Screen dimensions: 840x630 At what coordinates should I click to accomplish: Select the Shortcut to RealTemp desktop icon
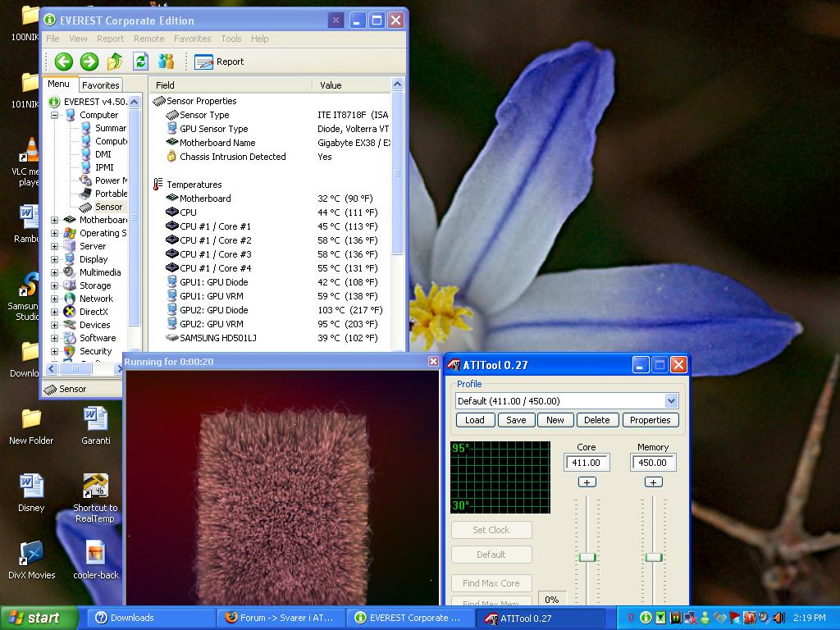click(95, 498)
